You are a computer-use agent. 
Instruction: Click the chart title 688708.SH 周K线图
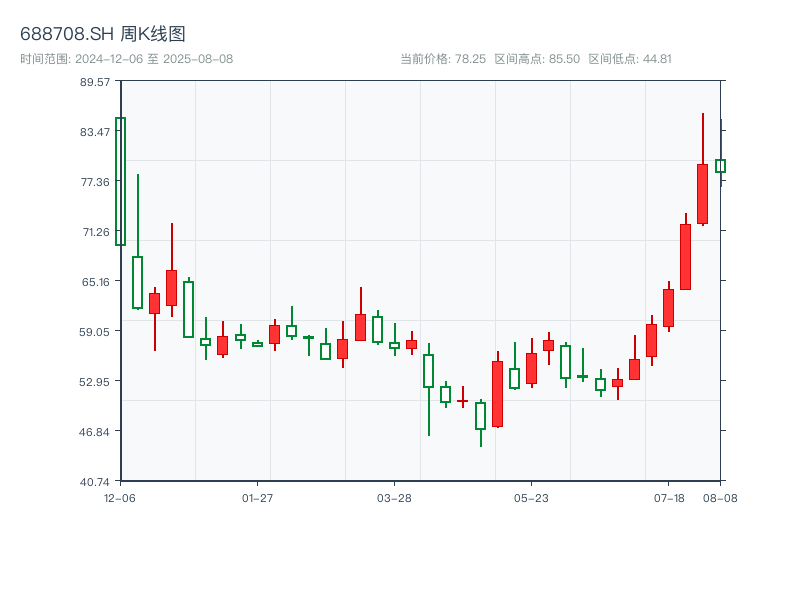click(103, 34)
